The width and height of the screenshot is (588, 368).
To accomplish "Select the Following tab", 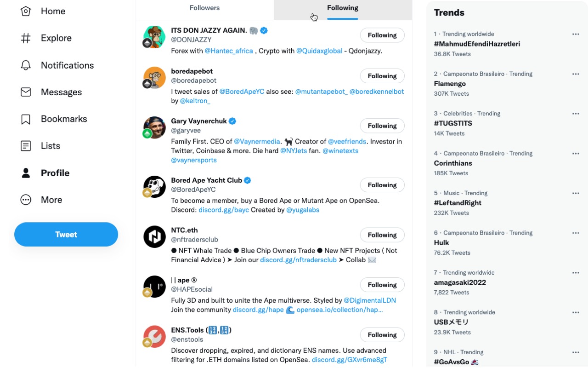I will click(343, 8).
